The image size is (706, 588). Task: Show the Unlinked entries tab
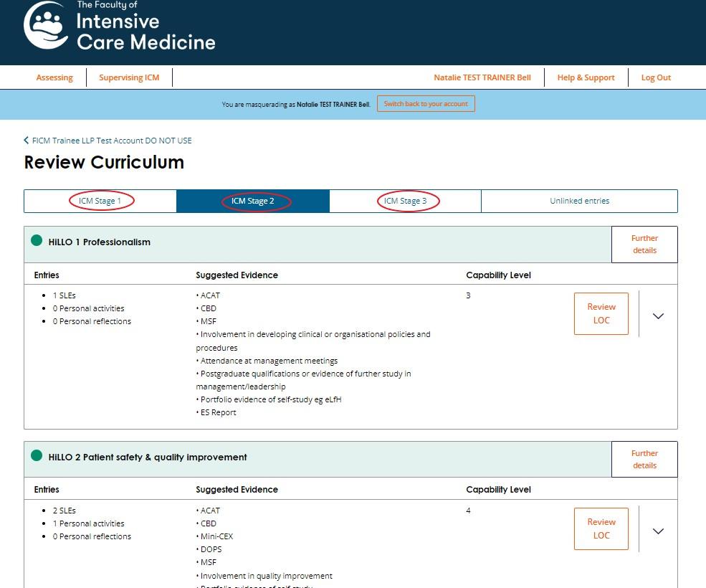pos(579,201)
